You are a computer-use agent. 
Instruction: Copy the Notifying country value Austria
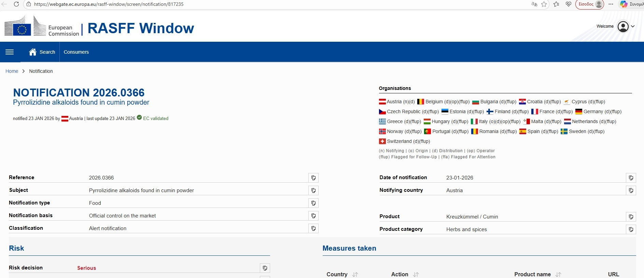pos(631,190)
